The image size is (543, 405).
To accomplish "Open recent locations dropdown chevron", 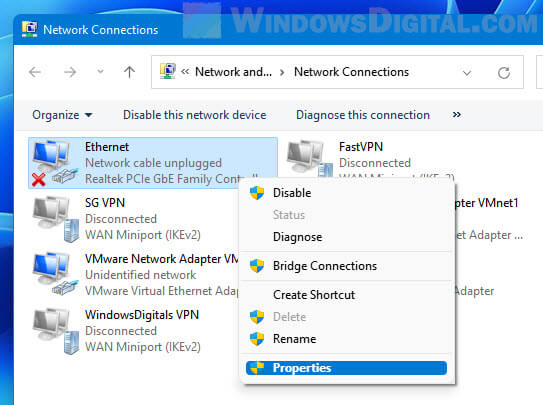I will (100, 72).
